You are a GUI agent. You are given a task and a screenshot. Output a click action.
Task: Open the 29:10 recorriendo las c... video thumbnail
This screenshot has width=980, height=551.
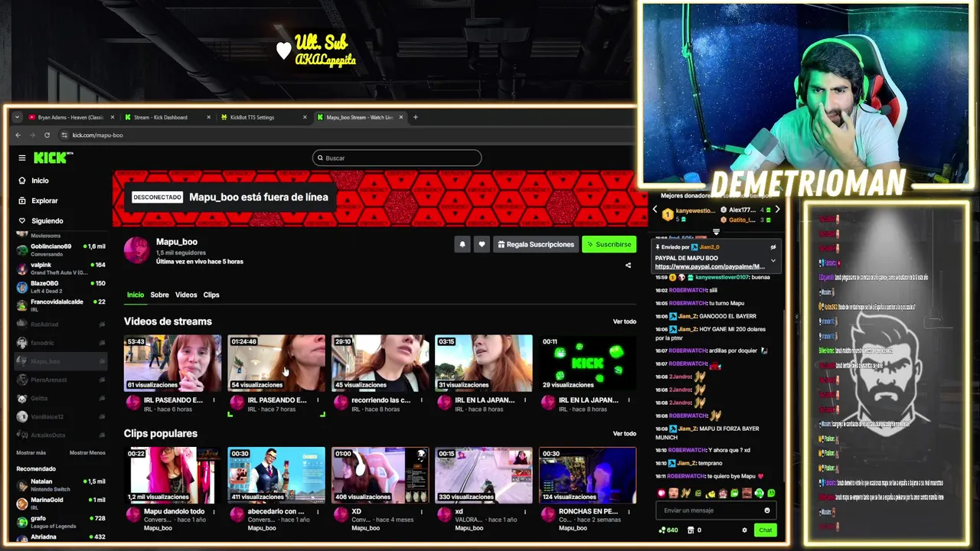coord(380,363)
